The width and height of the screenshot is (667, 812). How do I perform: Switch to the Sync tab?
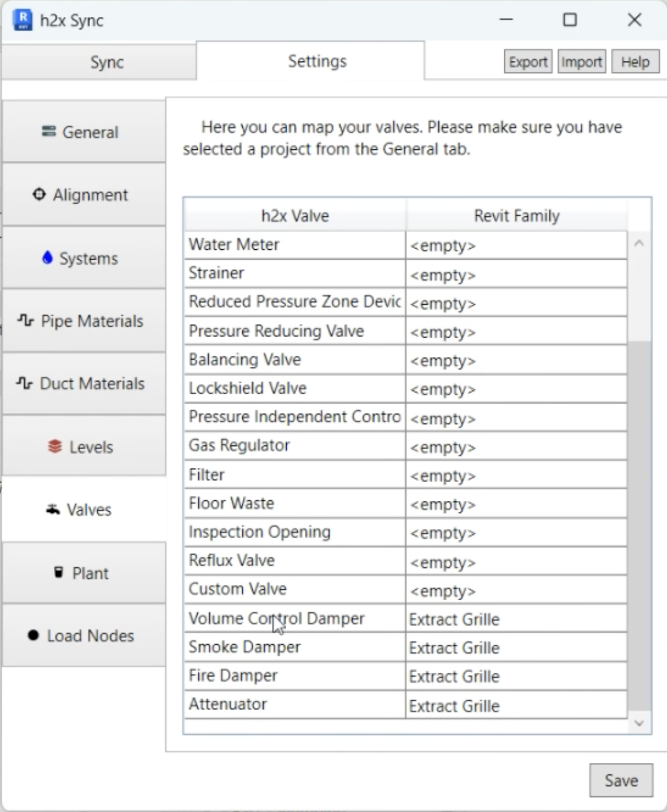point(106,62)
